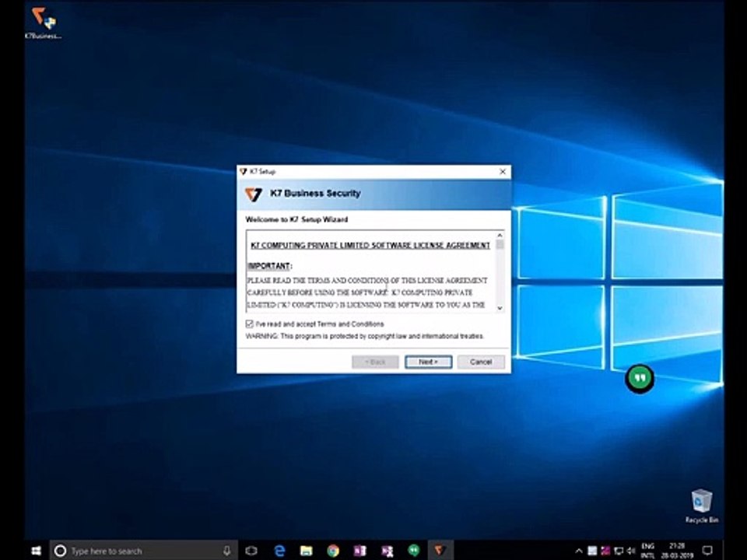Image resolution: width=747 pixels, height=560 pixels.
Task: Open Task View from taskbar
Action: tap(251, 551)
